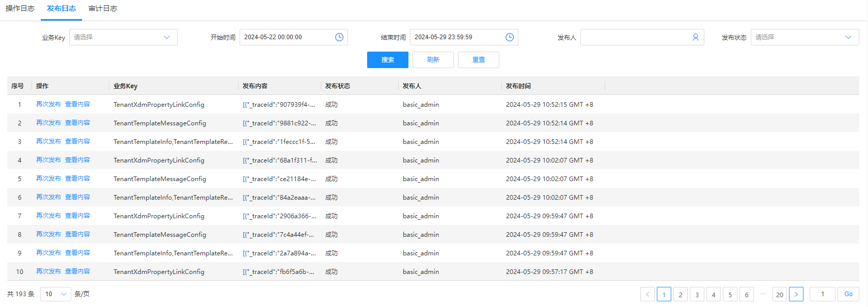868x307 pixels.
Task: Click 再次发布 in row 10
Action: [x=49, y=271]
